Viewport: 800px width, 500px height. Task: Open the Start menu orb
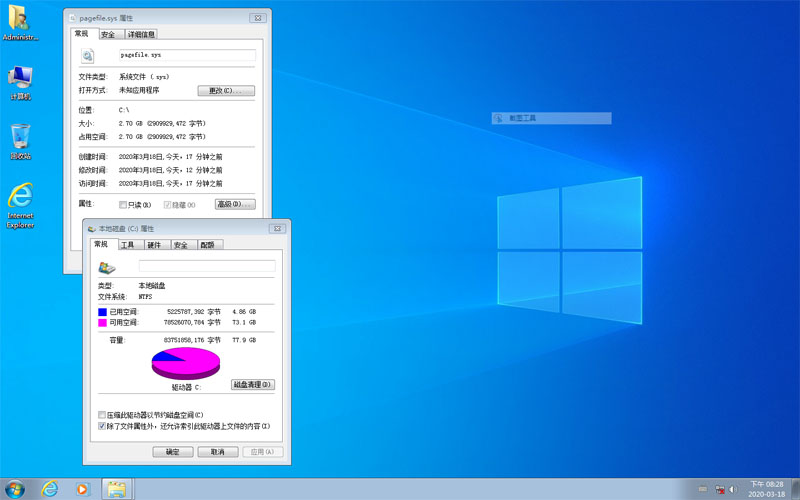[14, 489]
